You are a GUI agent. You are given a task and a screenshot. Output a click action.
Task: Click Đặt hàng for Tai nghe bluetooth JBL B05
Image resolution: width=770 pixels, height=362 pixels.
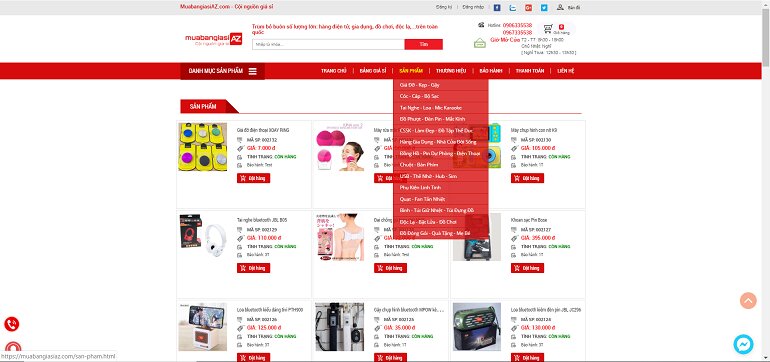tap(253, 268)
